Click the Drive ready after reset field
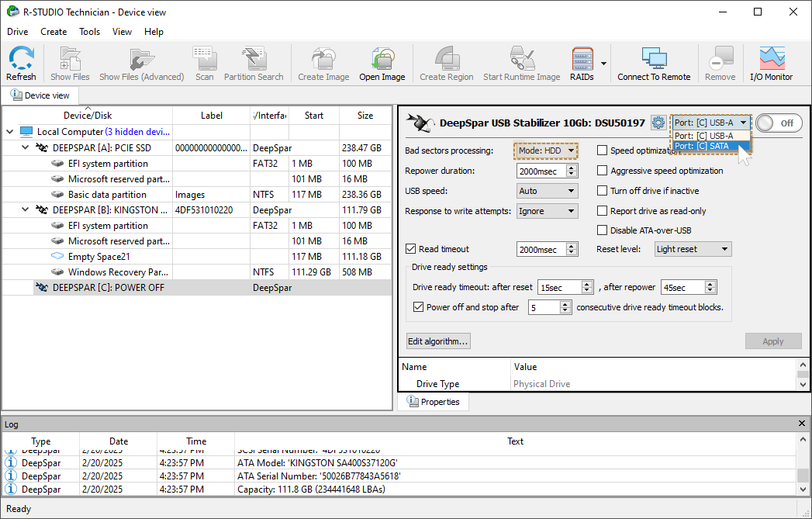Image resolution: width=812 pixels, height=519 pixels. click(x=560, y=288)
